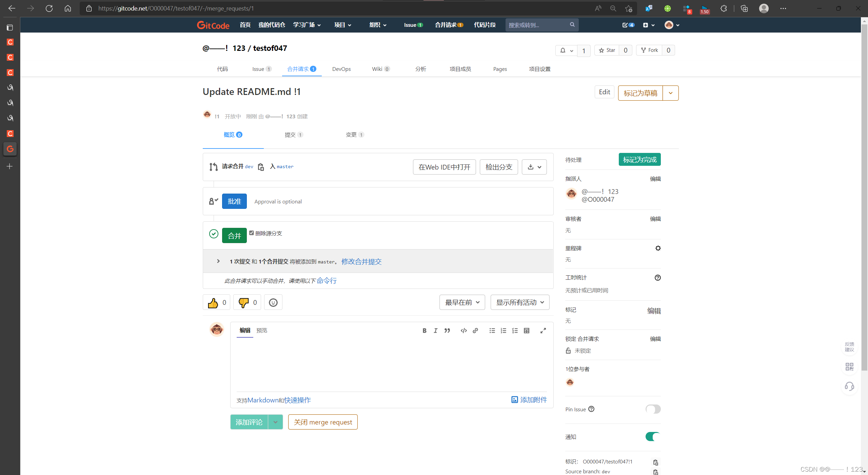Viewport: 868px width, 475px height.
Task: Click the thumbs up reaction icon
Action: click(x=213, y=302)
